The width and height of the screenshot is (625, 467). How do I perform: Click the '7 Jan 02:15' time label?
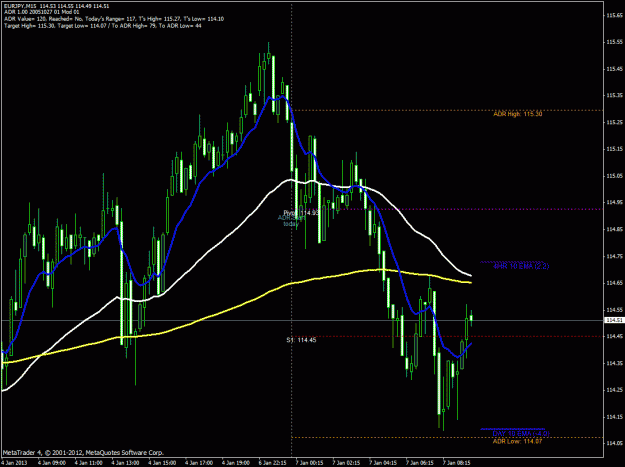[x=347, y=463]
